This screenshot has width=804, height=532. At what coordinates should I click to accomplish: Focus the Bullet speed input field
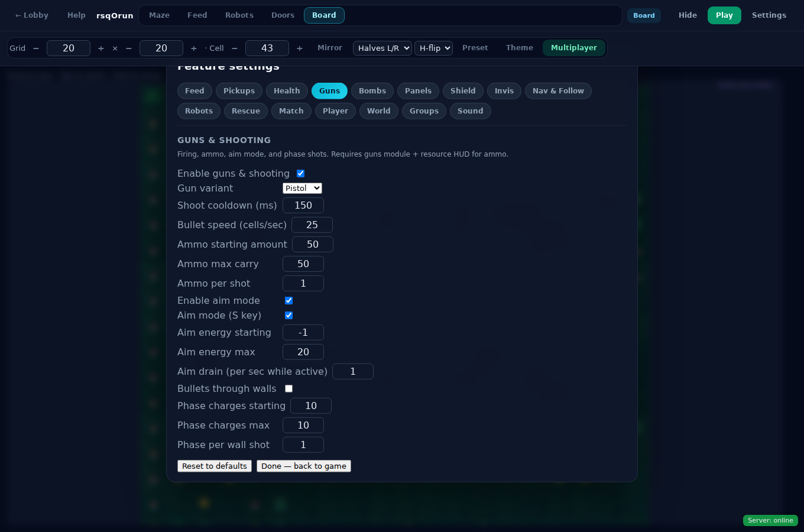[312, 225]
